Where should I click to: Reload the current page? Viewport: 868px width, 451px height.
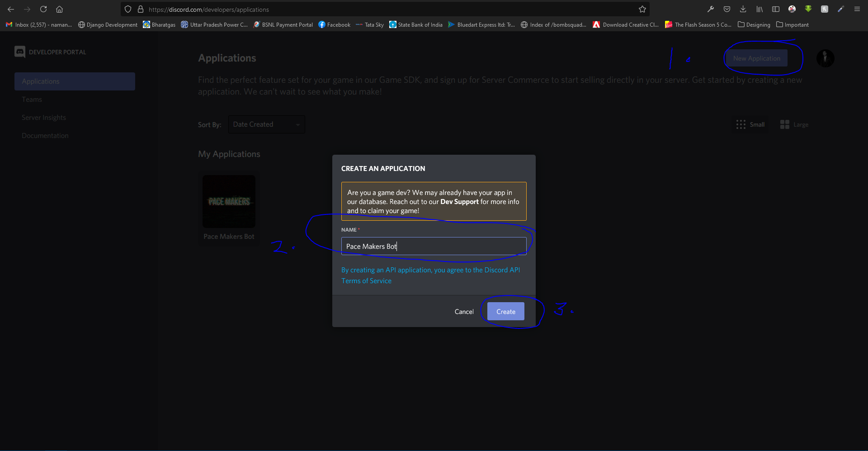pyautogui.click(x=43, y=9)
